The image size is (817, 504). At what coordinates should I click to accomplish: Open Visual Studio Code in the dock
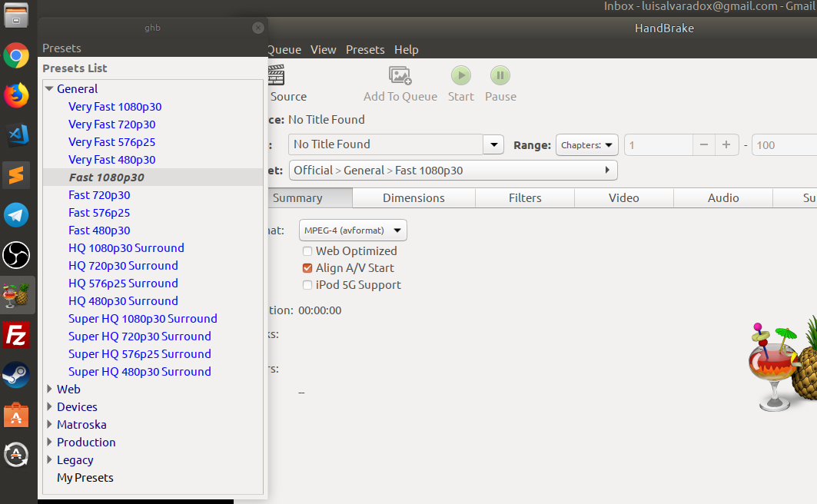pyautogui.click(x=16, y=135)
